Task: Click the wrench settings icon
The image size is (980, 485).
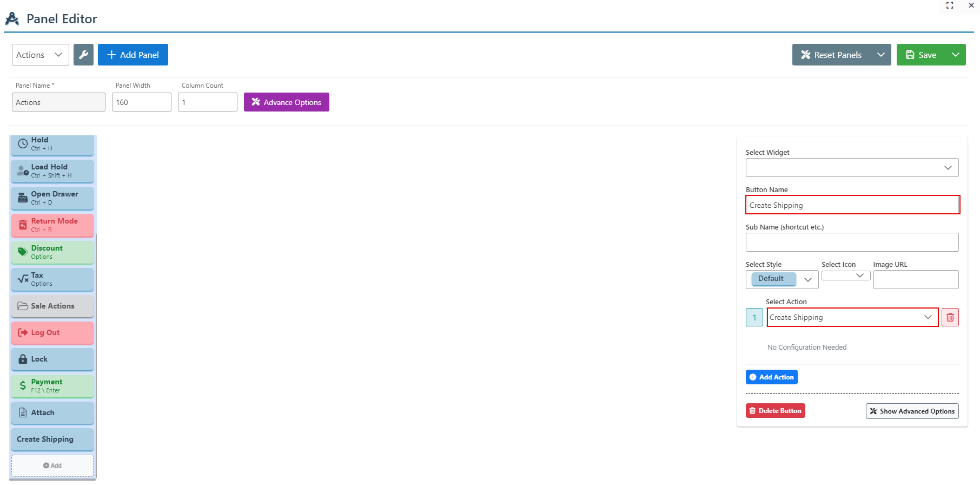Action: pos(83,55)
